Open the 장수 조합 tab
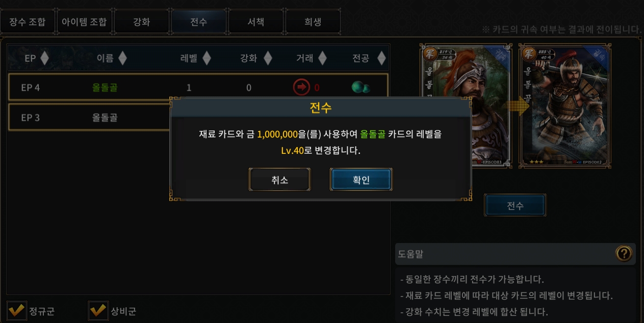 pos(28,22)
